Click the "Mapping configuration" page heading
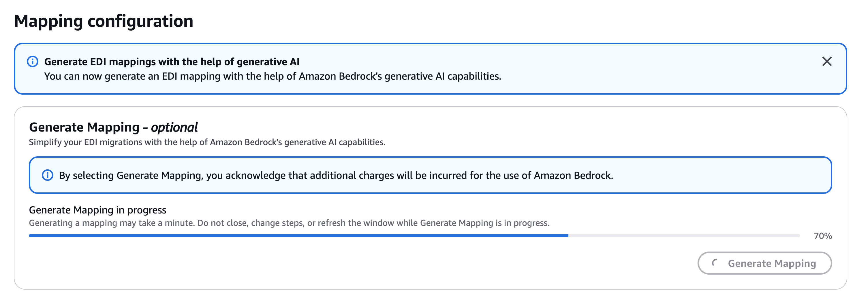Viewport: 868px width, 300px height. pyautogui.click(x=104, y=21)
